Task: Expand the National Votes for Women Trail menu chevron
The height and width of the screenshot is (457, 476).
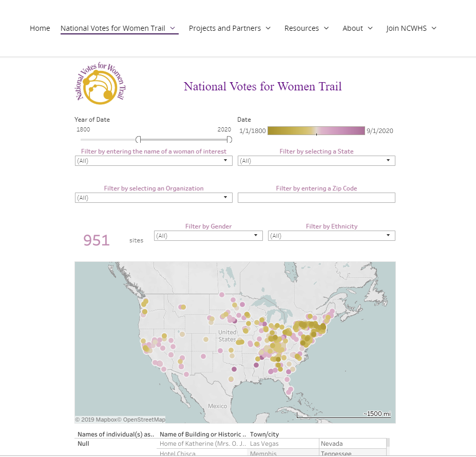Action: [173, 28]
